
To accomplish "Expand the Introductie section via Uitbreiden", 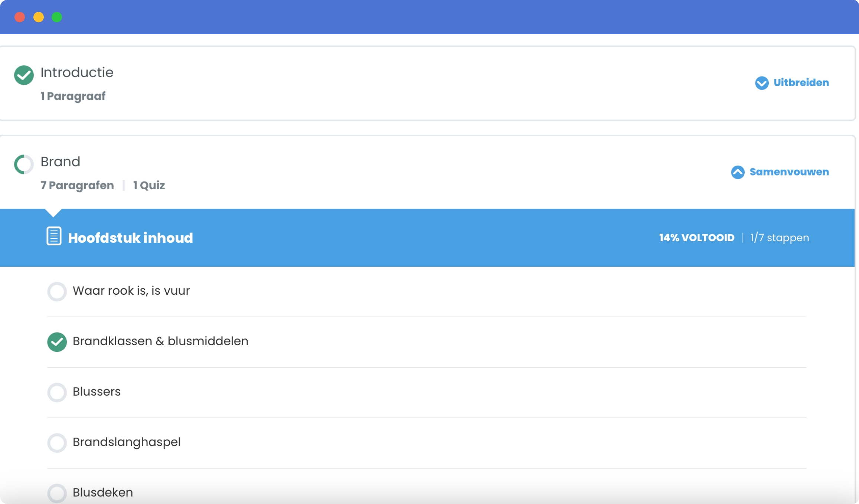I will 801,83.
